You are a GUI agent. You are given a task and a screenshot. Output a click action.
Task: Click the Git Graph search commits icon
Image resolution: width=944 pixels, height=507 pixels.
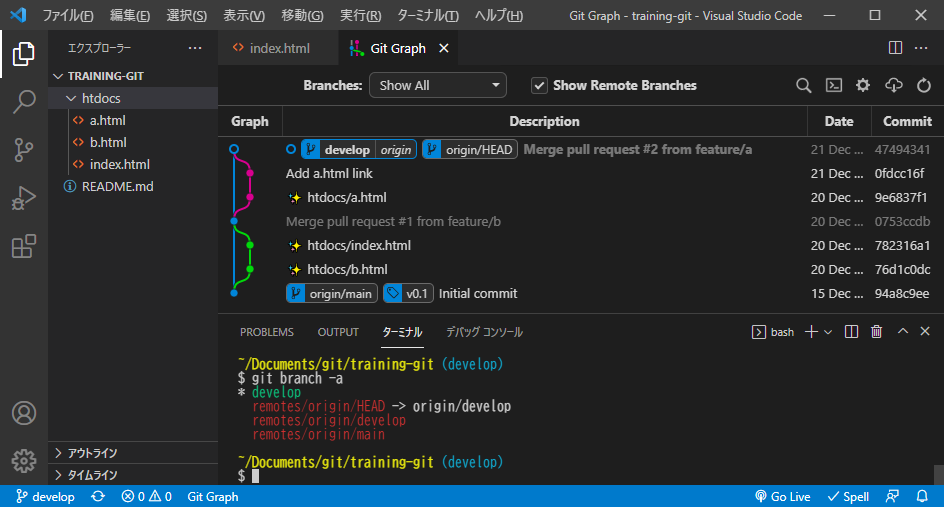point(804,86)
